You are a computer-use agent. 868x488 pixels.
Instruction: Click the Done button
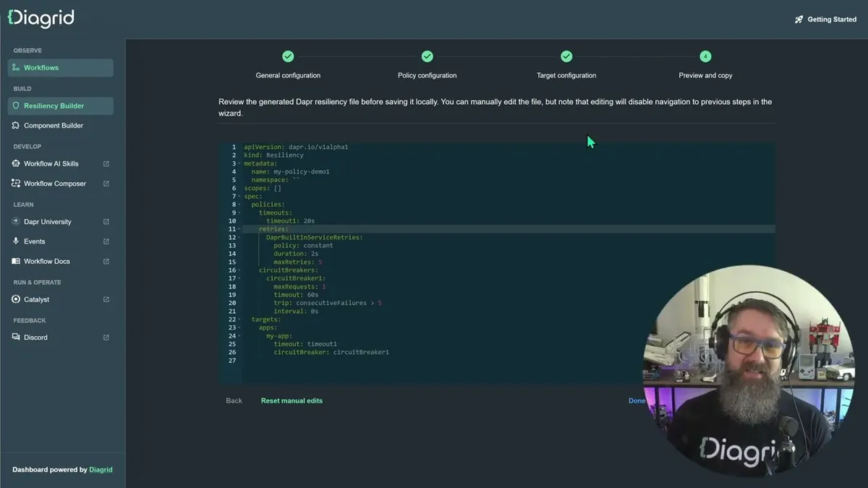[637, 401]
